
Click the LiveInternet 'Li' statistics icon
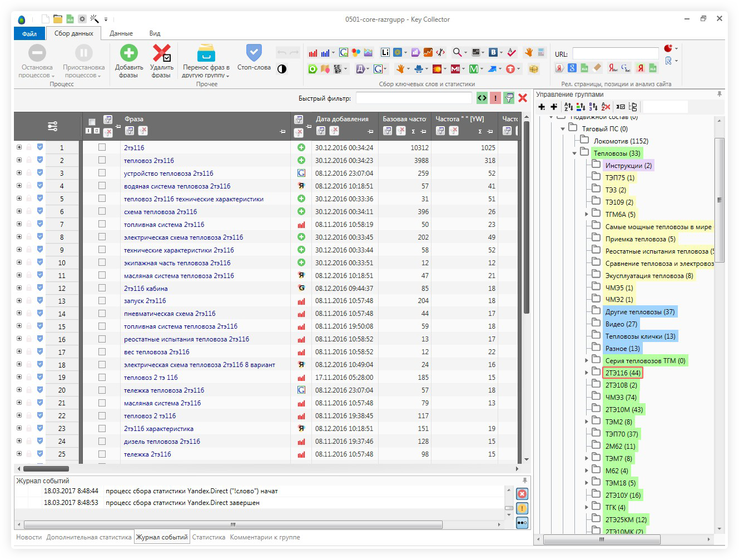(x=385, y=52)
